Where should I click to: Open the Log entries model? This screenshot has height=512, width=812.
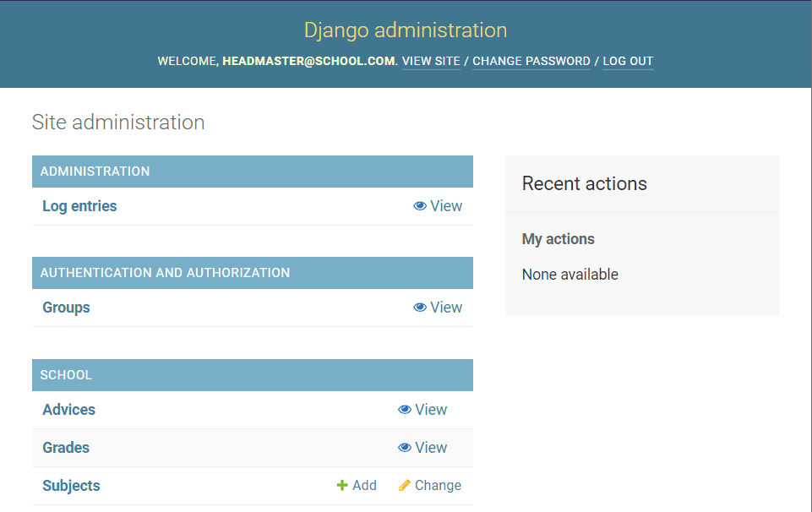click(x=79, y=206)
